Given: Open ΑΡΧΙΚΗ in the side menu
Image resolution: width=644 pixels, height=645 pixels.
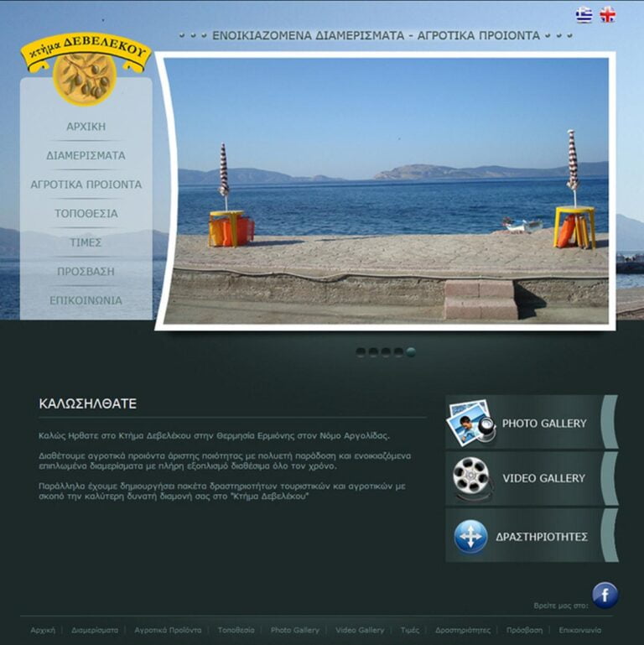Looking at the screenshot, I should click(x=86, y=127).
